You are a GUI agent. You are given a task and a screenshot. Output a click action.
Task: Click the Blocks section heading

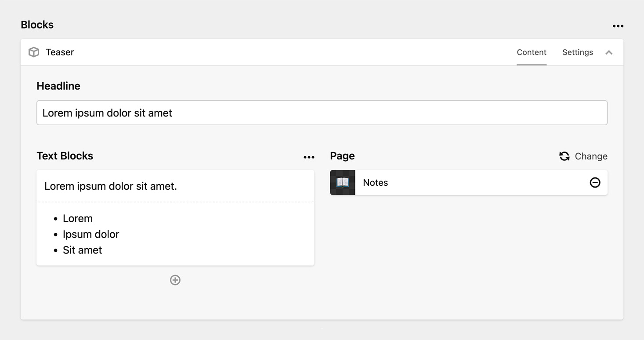point(37,25)
